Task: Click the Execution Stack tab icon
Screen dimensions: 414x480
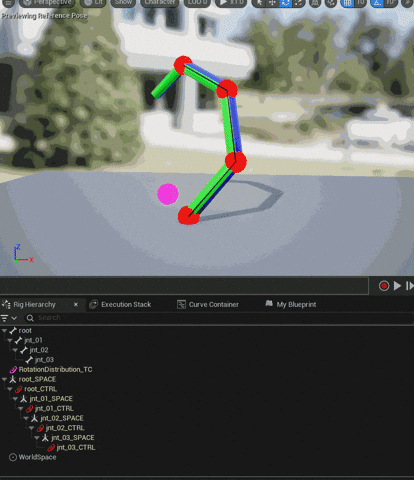Action: (94, 304)
